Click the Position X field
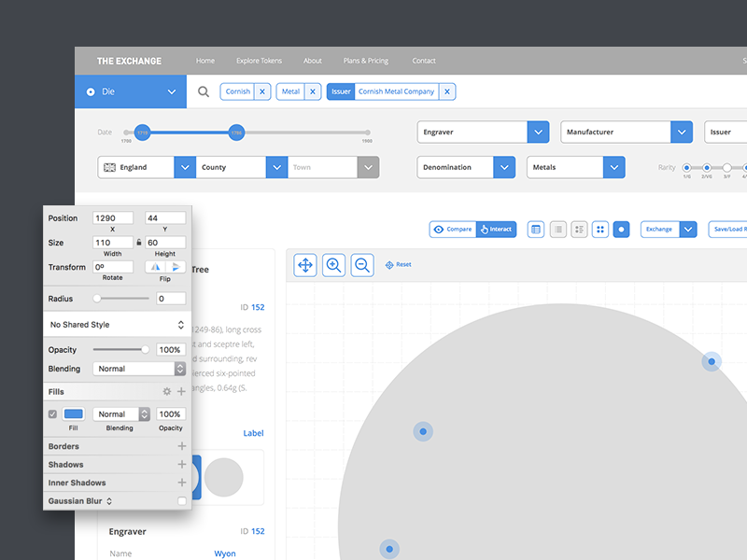Screen dimensions: 747x560 113,218
